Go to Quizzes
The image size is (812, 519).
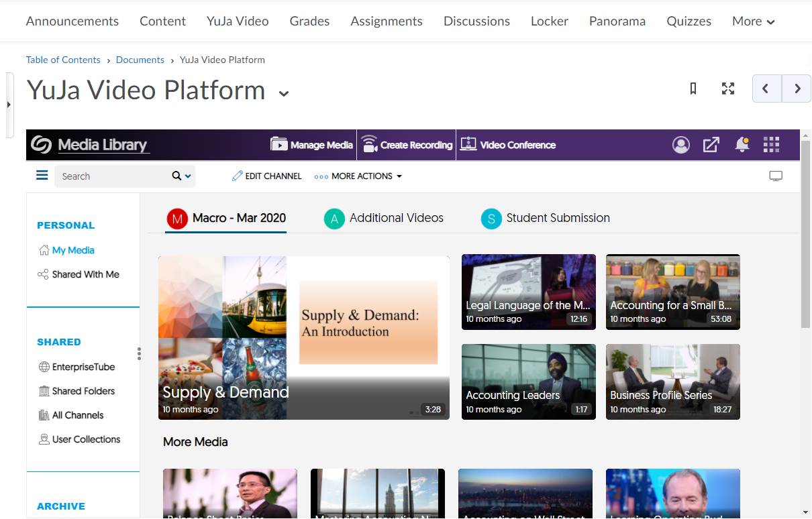[689, 21]
